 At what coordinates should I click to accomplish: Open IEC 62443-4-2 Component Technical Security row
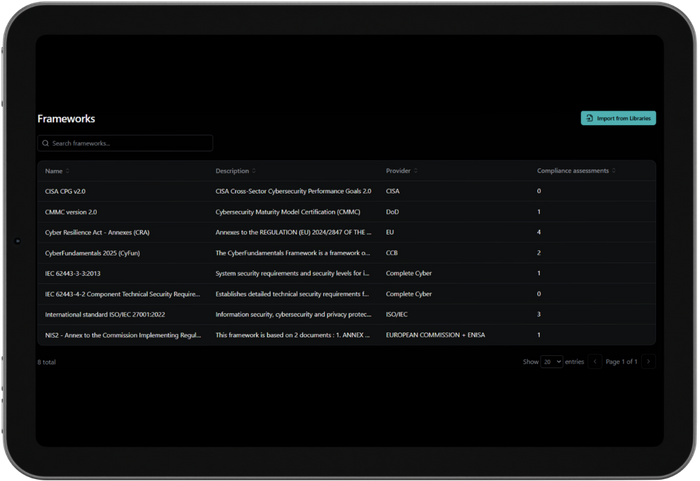click(346, 294)
